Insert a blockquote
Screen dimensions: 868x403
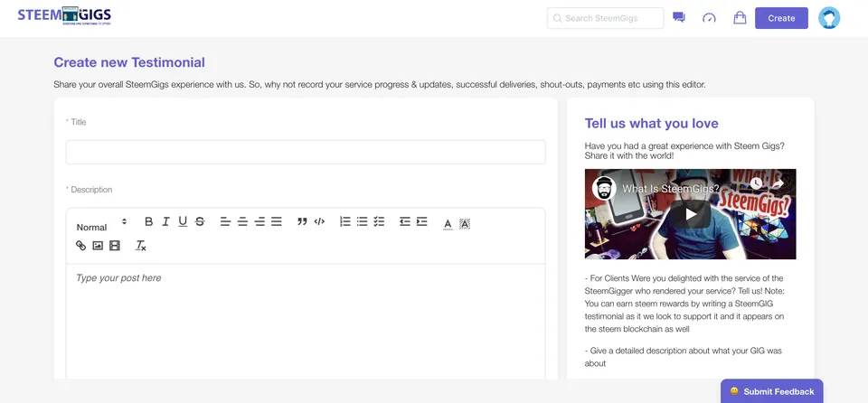(x=302, y=221)
